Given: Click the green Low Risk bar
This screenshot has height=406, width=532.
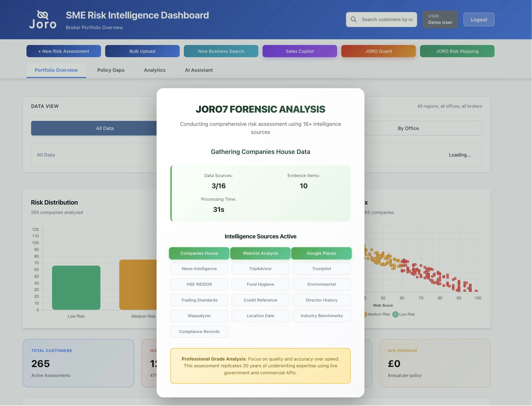Looking at the screenshot, I should pos(76,288).
